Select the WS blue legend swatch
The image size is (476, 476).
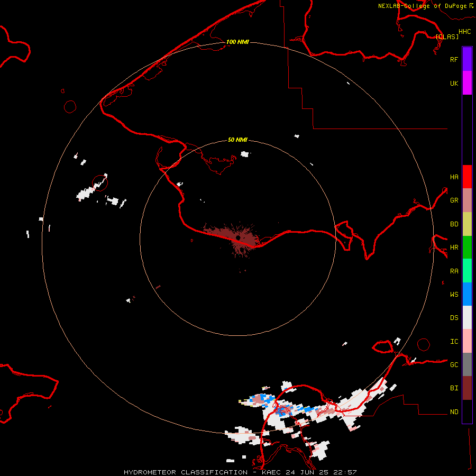pyautogui.click(x=467, y=294)
